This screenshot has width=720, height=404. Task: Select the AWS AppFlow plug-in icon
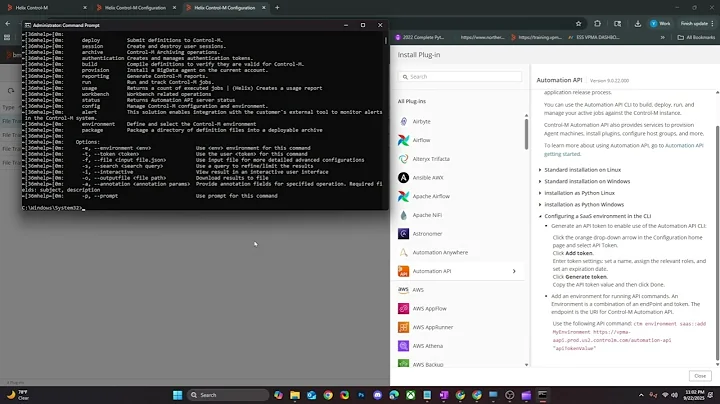click(403, 309)
